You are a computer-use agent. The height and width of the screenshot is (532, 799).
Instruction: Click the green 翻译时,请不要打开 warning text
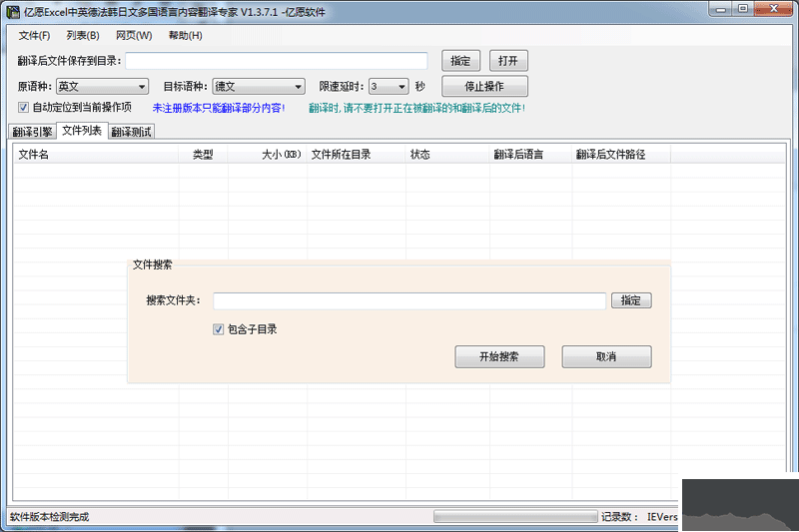(x=416, y=108)
